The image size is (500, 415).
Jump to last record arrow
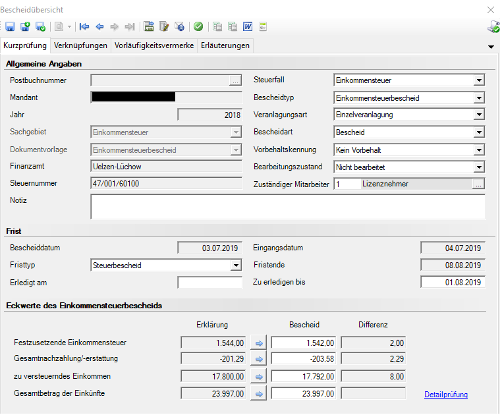pos(130,27)
